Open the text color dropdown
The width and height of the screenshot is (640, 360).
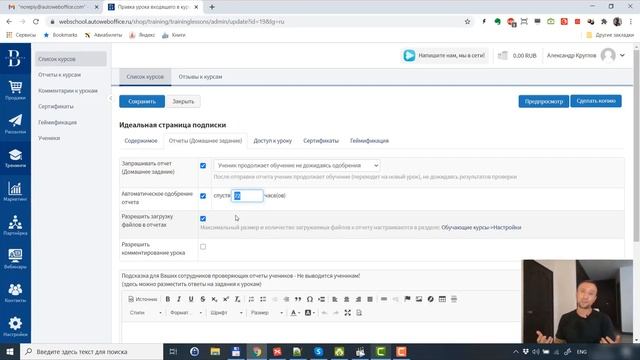295,313
